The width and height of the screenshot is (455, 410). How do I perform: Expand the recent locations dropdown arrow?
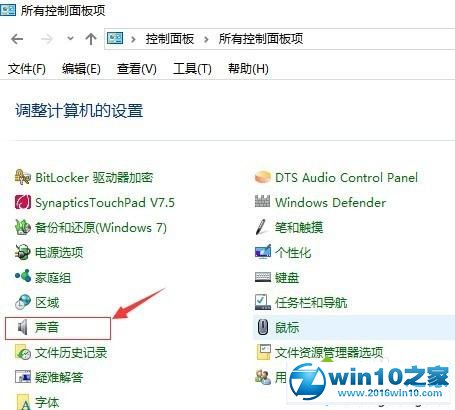pos(70,39)
